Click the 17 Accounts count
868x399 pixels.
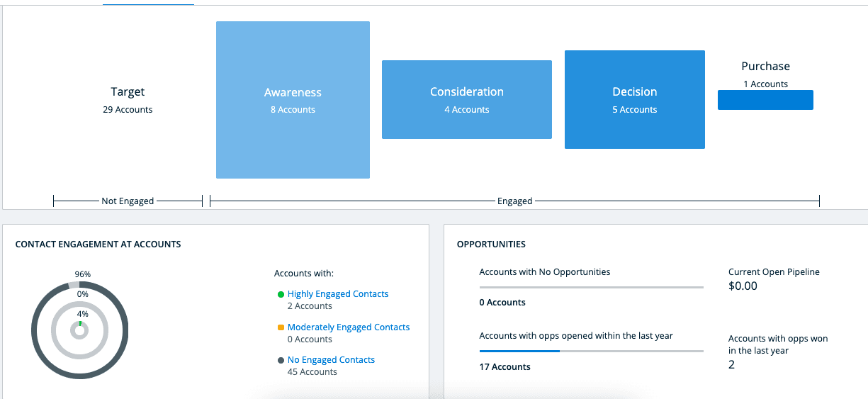click(x=505, y=367)
